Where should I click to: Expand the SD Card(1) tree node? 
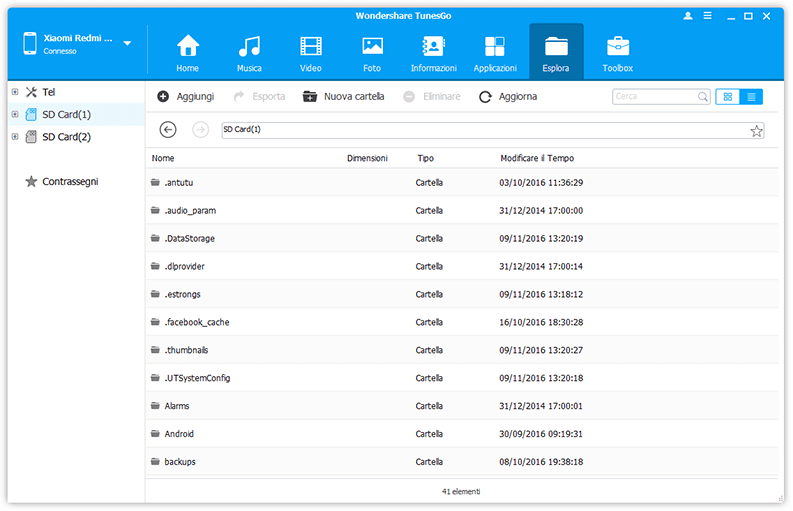click(14, 114)
